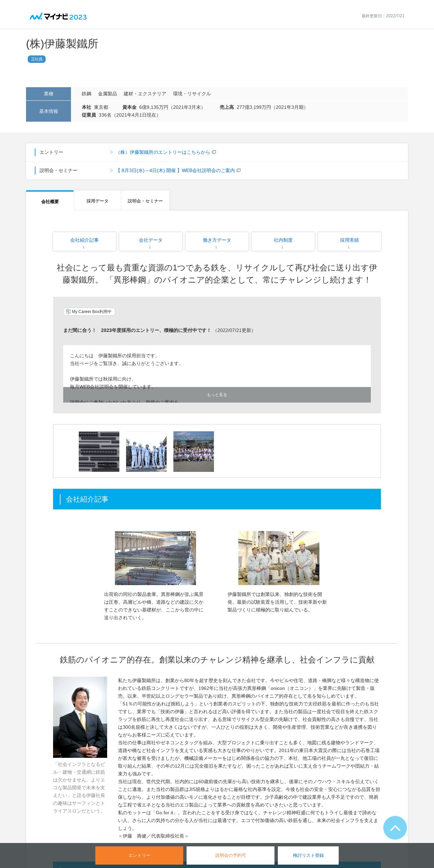Click the 説明会の予約可 button

231,855
